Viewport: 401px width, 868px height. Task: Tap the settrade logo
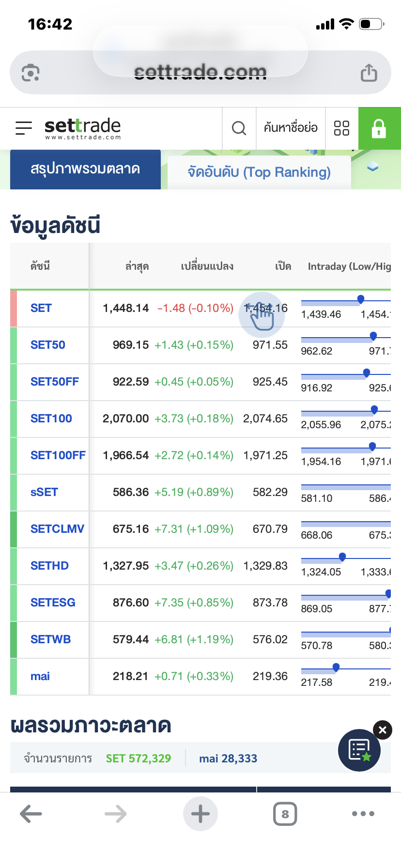click(x=82, y=128)
